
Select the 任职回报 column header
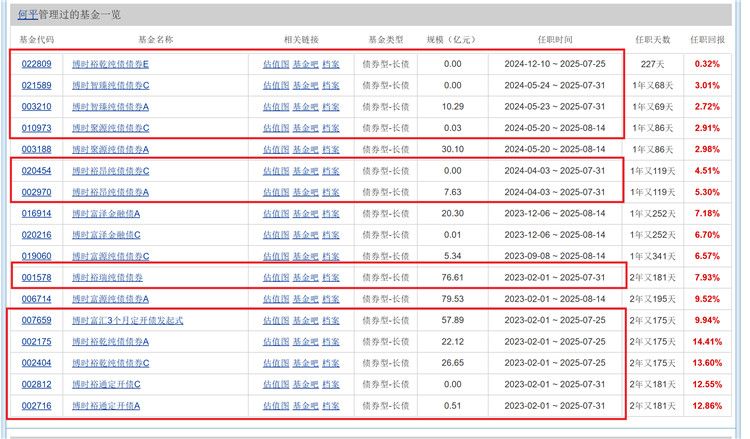coord(707,40)
